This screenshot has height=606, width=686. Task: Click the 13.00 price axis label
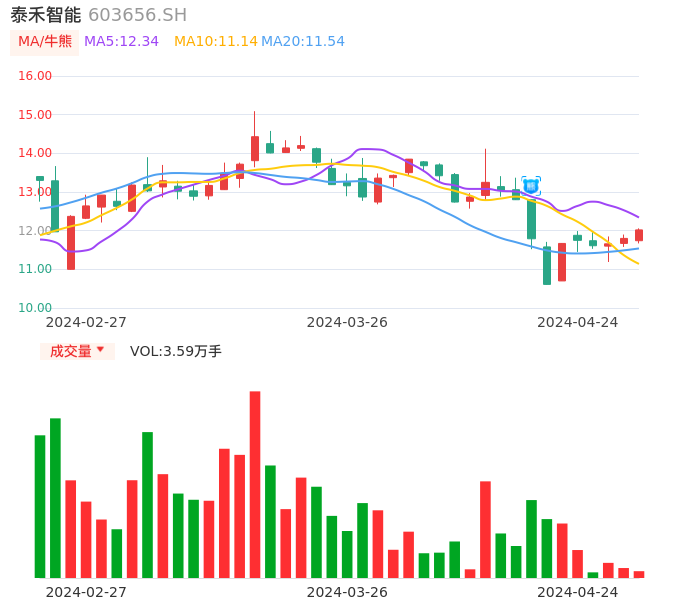pyautogui.click(x=35, y=192)
